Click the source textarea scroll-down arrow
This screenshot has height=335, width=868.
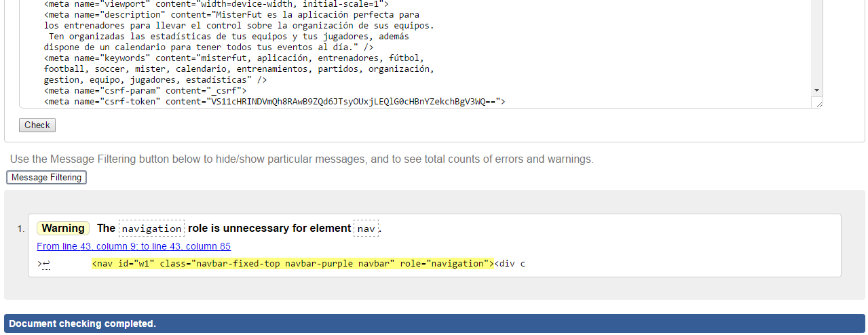point(816,90)
